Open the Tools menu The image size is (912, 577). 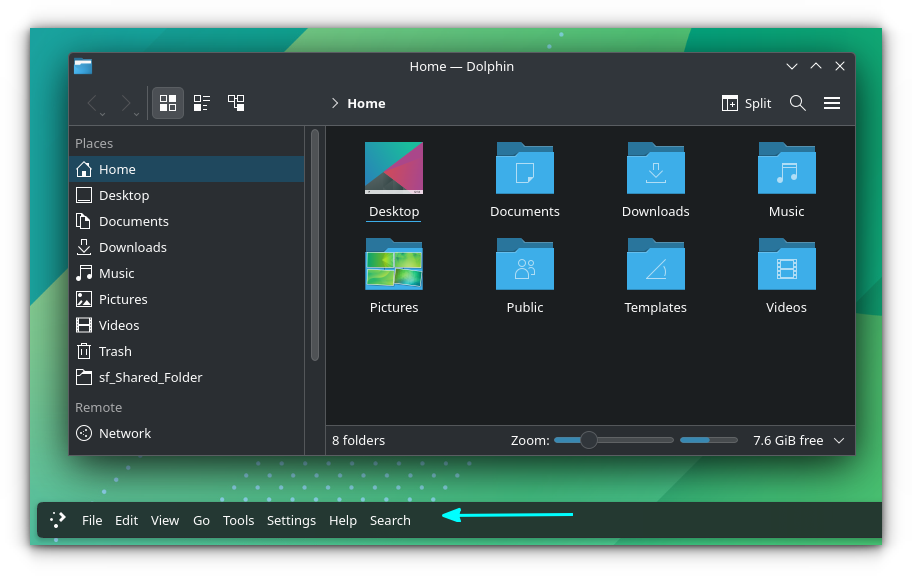coord(238,520)
